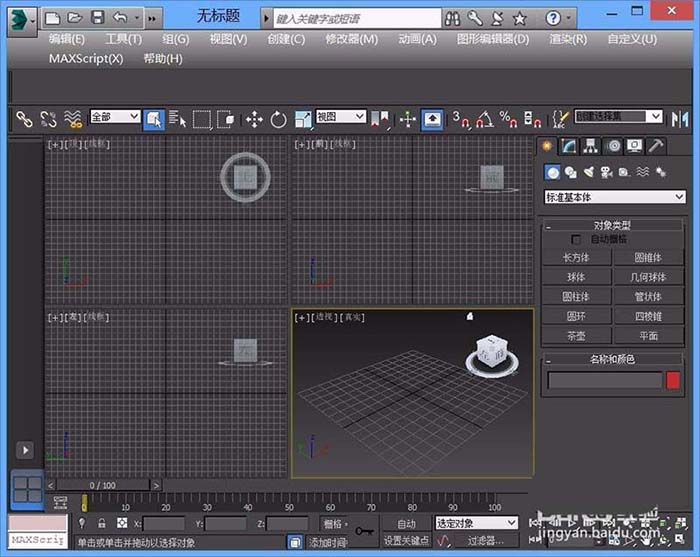Select Lights category icon

click(x=589, y=172)
